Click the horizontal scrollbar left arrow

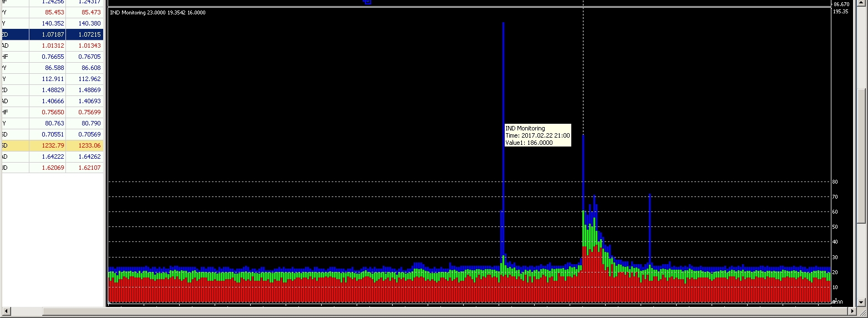click(x=7, y=311)
